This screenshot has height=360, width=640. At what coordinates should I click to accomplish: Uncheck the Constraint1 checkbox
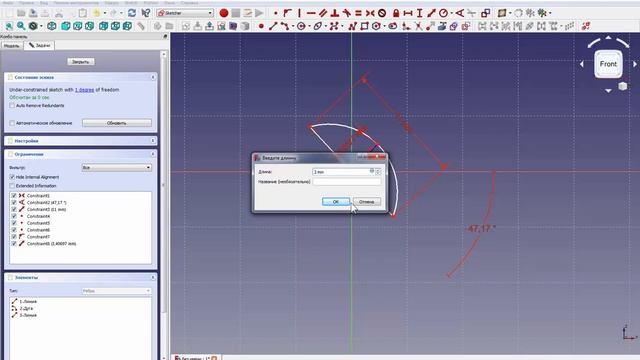coord(14,196)
